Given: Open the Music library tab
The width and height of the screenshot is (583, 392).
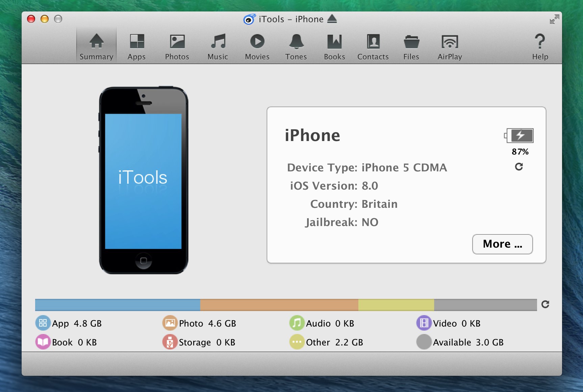Looking at the screenshot, I should (x=218, y=47).
